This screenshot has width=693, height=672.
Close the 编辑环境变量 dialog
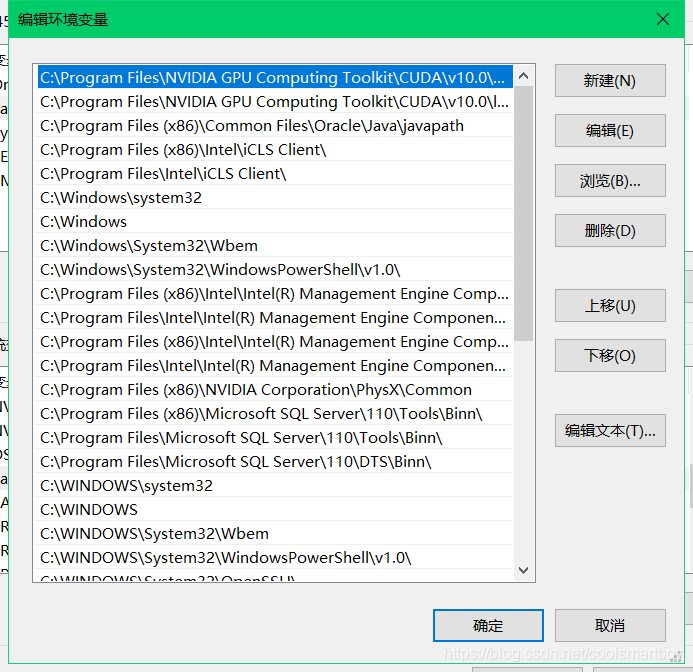click(663, 19)
